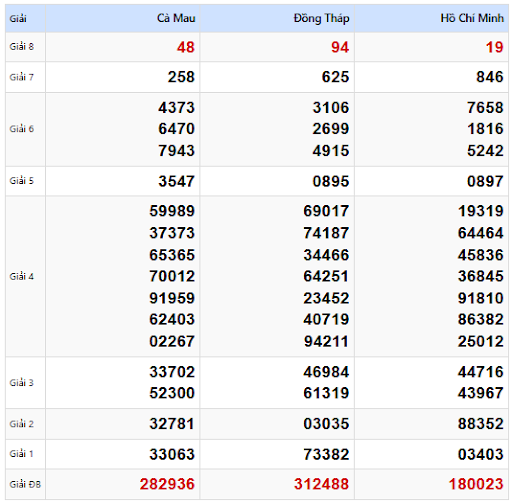Click the Giải 6 row label
Screen dimensions: 512x503
click(22, 129)
